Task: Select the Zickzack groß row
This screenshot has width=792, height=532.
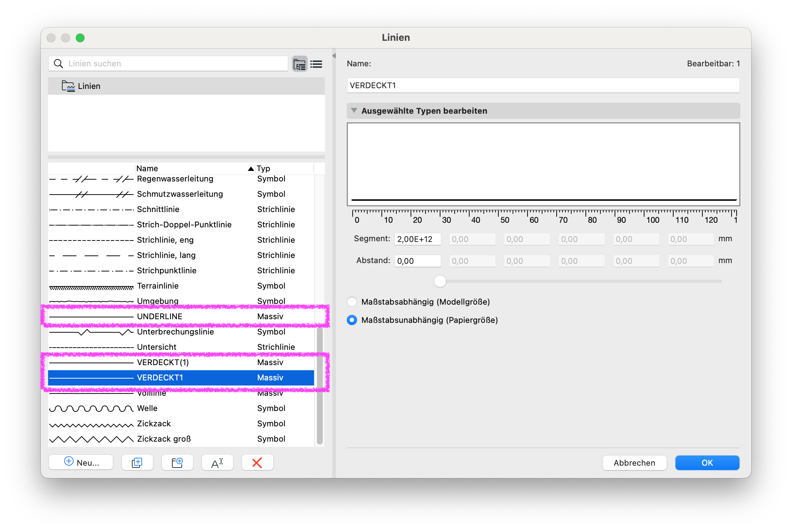Action: (x=181, y=439)
